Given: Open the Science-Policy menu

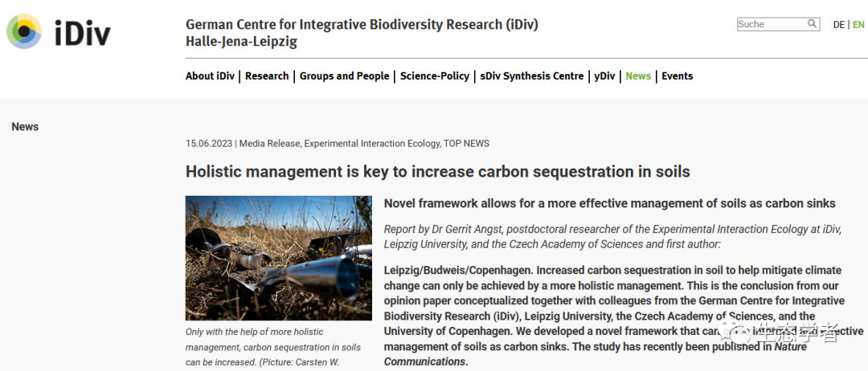Looking at the screenshot, I should click(x=435, y=76).
